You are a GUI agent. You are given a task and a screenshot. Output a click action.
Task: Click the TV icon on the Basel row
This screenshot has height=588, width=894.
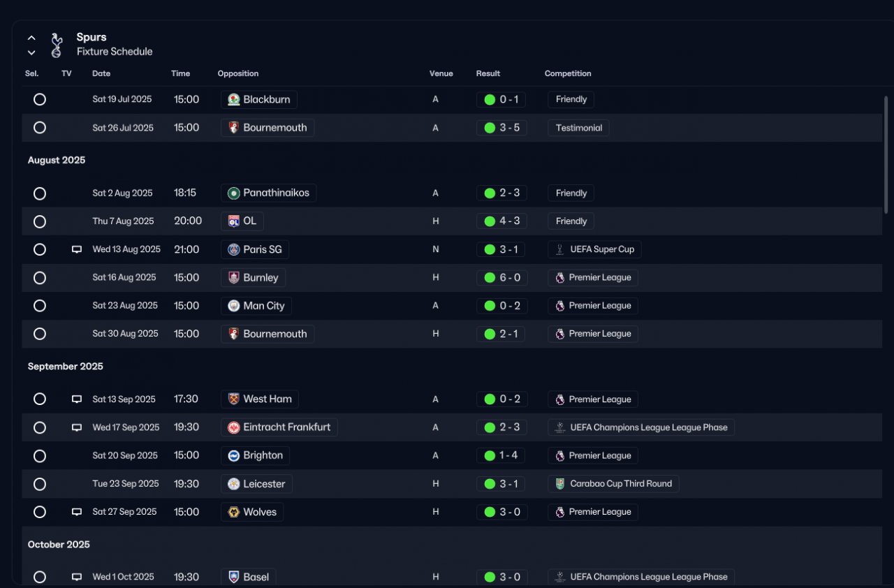point(77,578)
